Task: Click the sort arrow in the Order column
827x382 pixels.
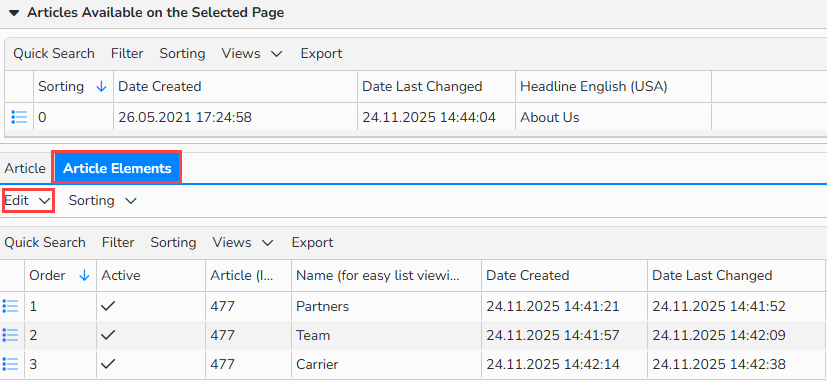Action: [84, 275]
